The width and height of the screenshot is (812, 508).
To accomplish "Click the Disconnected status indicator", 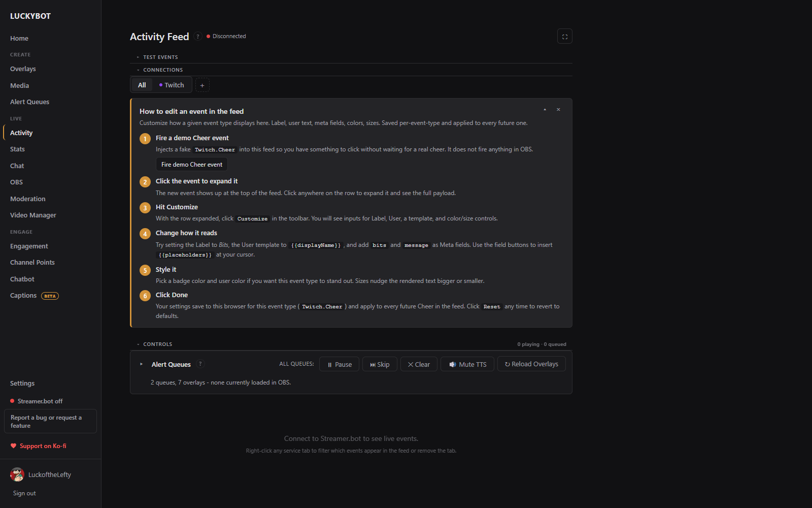I will 226,37.
